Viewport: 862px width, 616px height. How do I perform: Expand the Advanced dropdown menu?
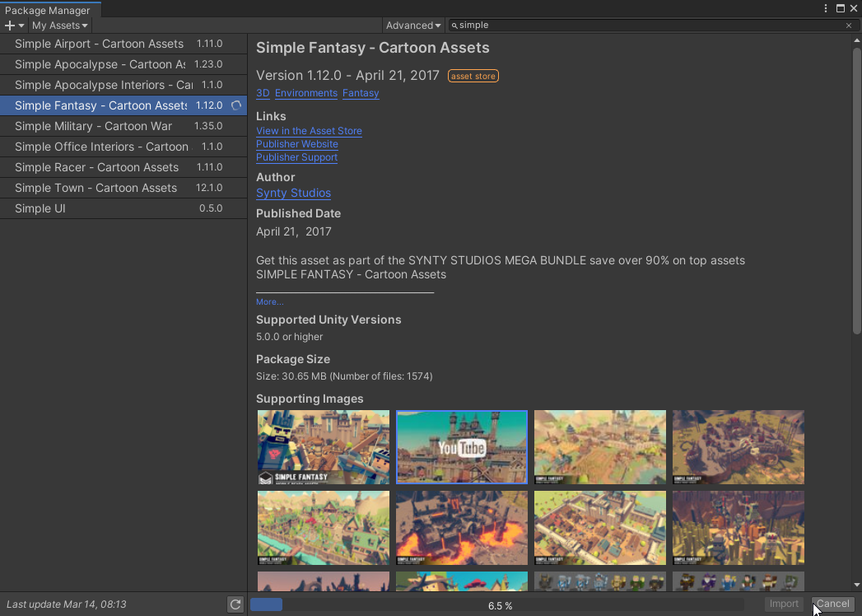[x=413, y=26]
